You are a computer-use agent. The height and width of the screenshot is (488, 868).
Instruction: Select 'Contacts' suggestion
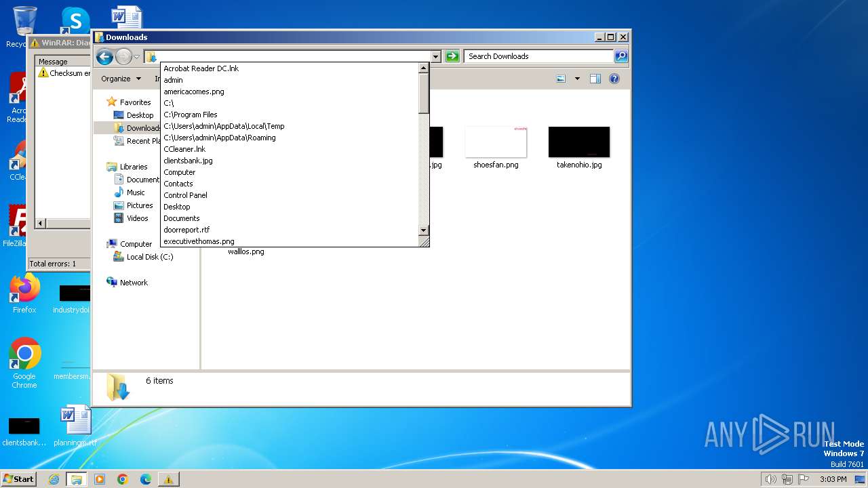(x=290, y=184)
